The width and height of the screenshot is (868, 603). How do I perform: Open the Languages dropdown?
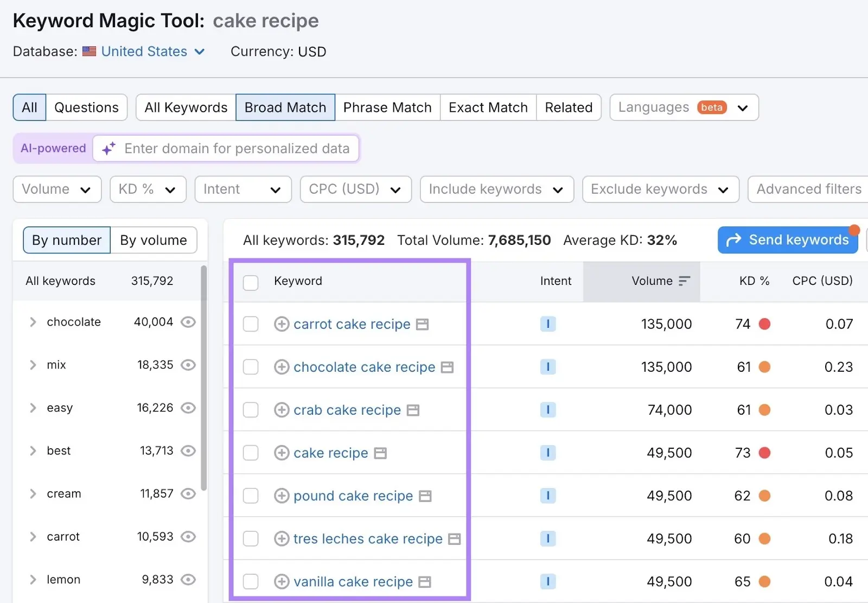(684, 107)
